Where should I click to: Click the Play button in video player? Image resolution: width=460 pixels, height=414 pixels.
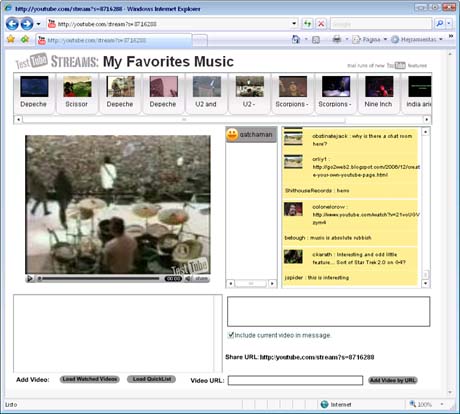coord(30,278)
